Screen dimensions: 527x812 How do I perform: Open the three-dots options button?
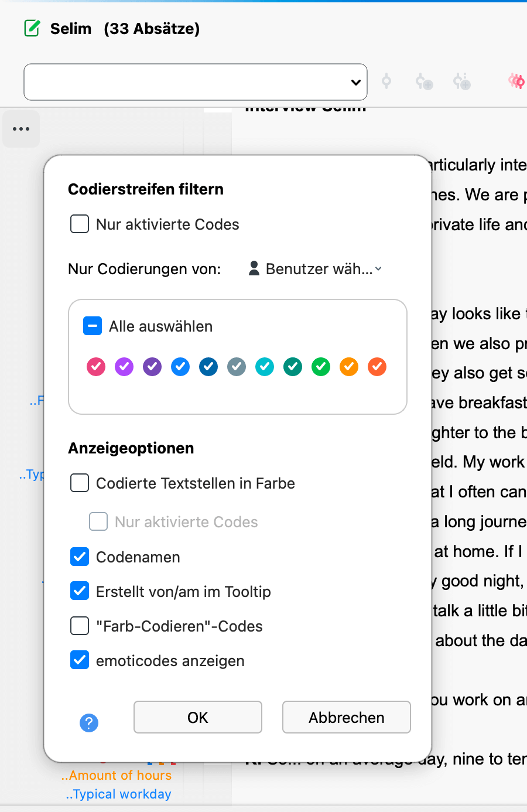[21, 129]
